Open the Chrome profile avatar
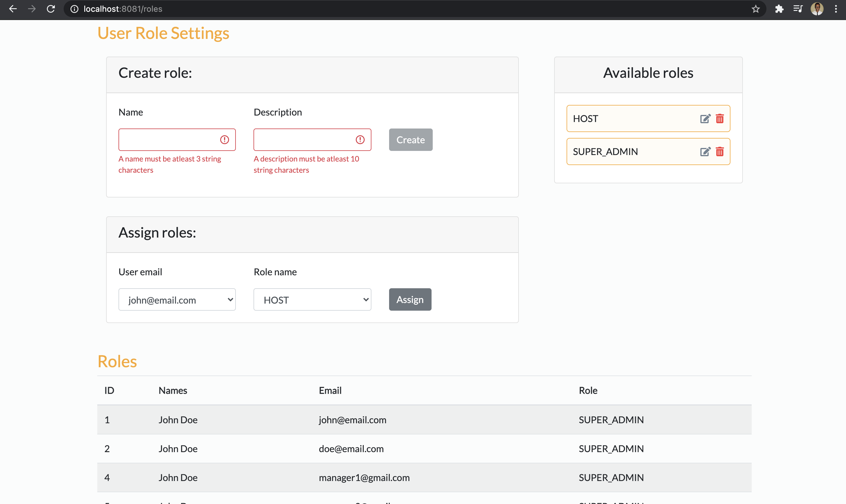 [x=817, y=9]
